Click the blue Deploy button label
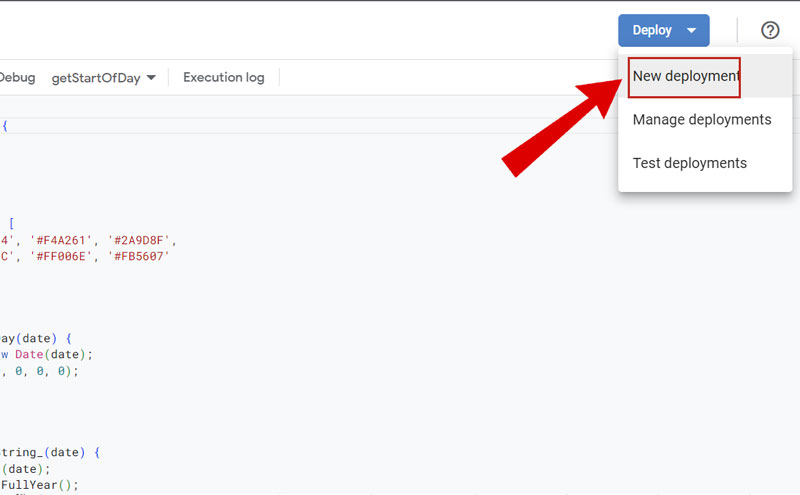800x495 pixels. [652, 30]
